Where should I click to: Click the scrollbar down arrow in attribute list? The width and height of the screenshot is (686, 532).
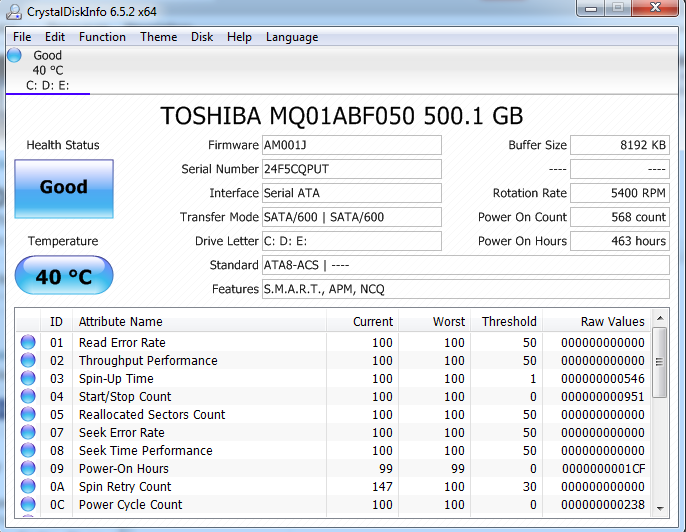[659, 510]
